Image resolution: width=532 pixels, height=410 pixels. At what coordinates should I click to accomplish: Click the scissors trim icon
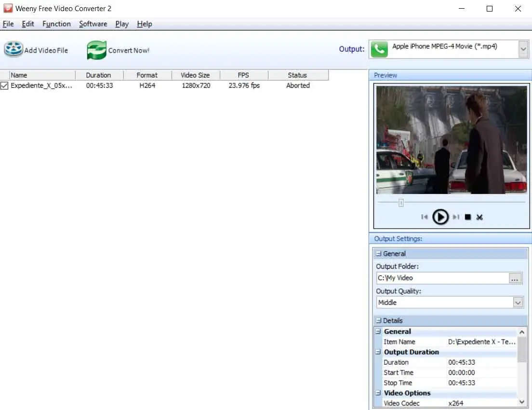pos(479,218)
